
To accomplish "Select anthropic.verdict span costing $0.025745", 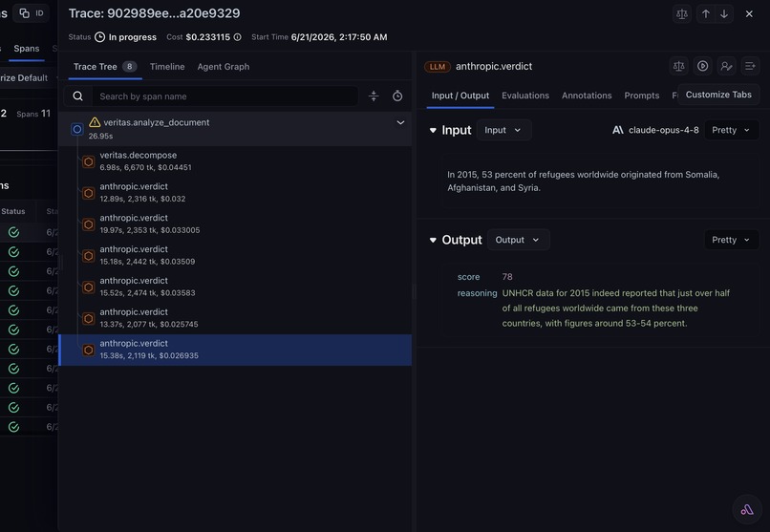I will coord(235,318).
